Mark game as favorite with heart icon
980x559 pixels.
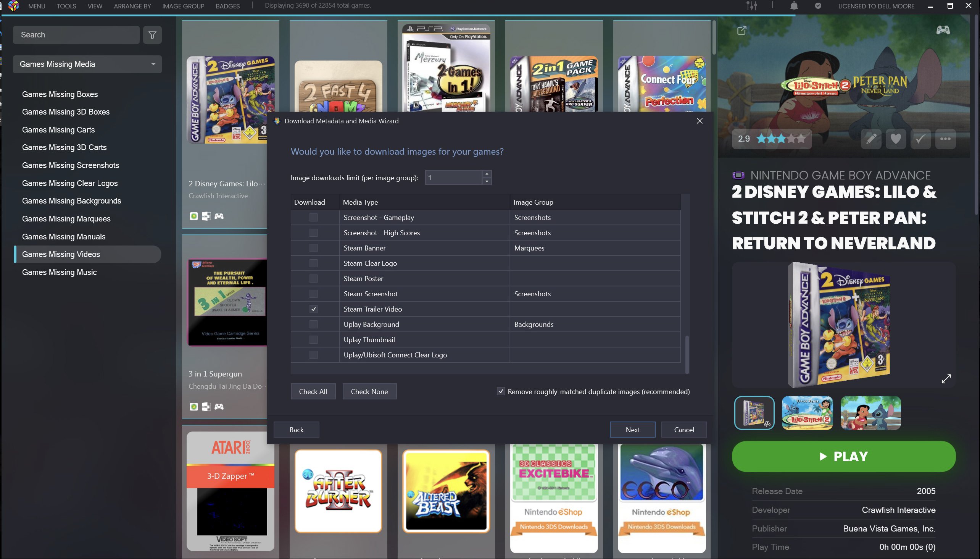click(896, 139)
